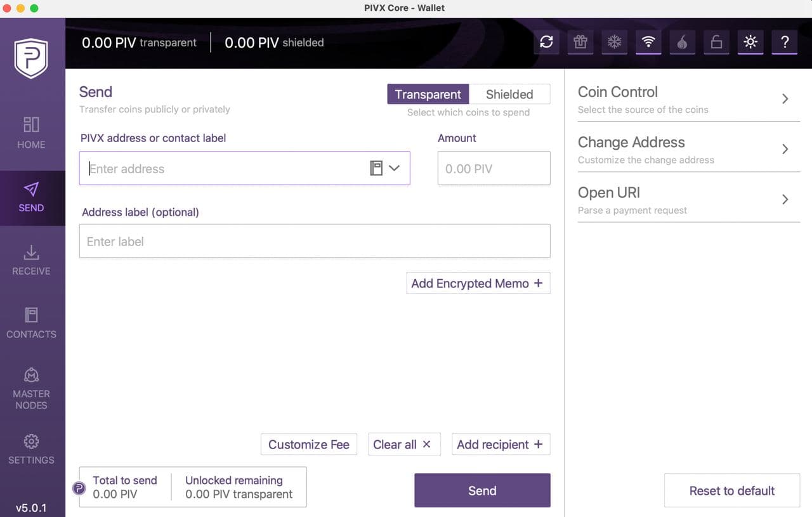Click the wallet sync refresh icon
The height and width of the screenshot is (517, 812).
pyautogui.click(x=546, y=43)
